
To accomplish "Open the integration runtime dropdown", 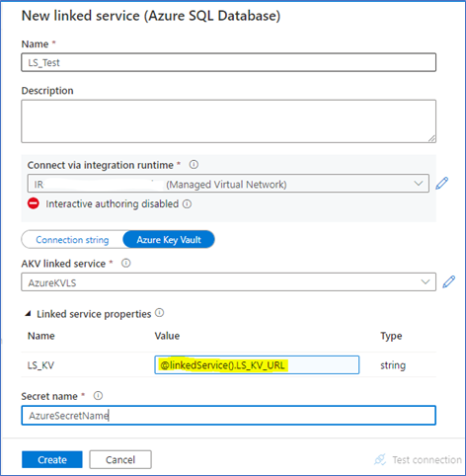I will click(228, 184).
